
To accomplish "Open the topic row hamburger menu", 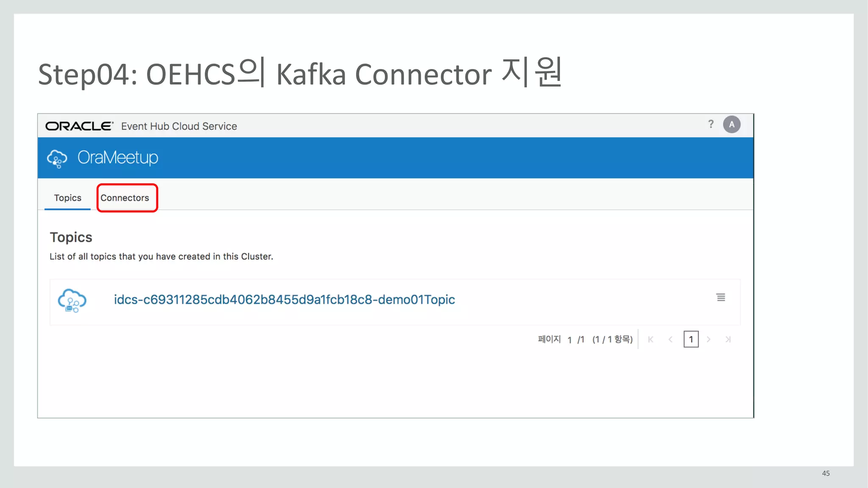I will [721, 297].
